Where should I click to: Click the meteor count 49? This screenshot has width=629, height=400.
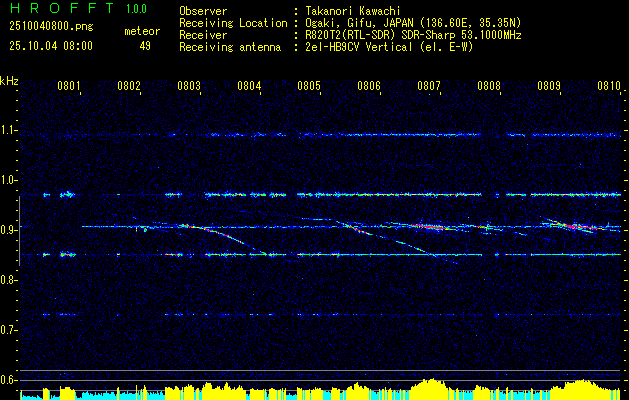[x=145, y=46]
